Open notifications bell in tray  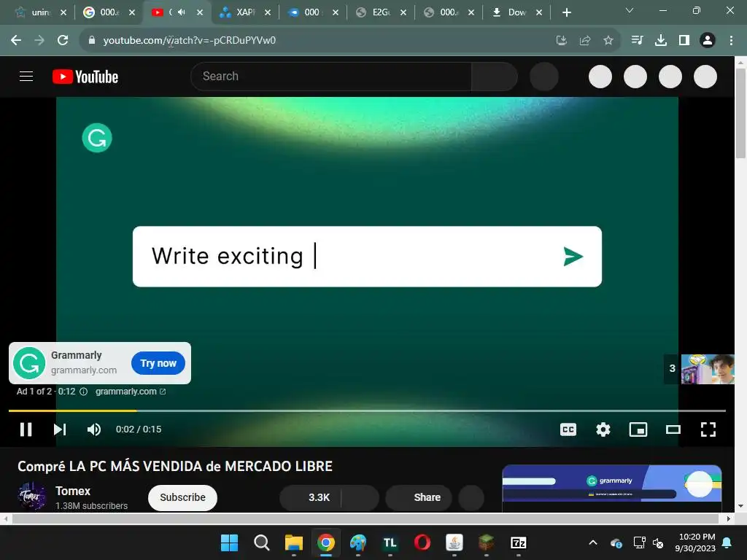727,542
